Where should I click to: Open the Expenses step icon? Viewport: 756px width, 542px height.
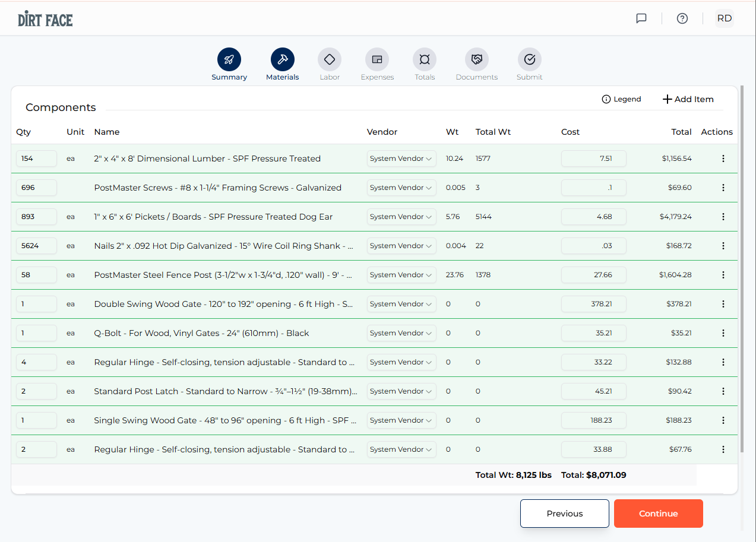(x=377, y=59)
